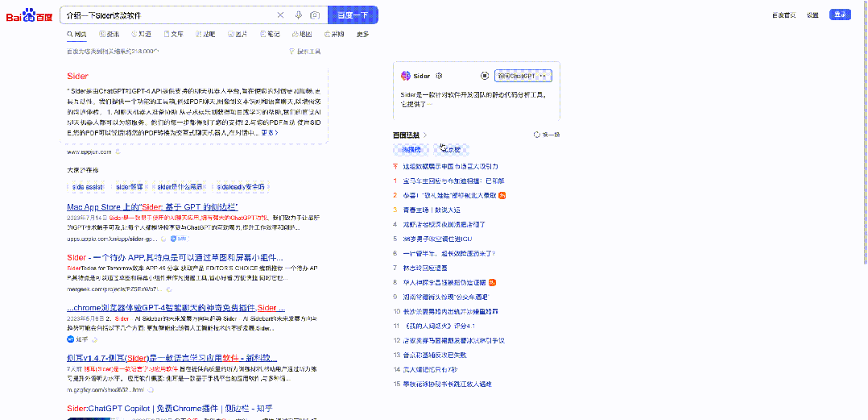Switch to the 资讯 (News) tab

pos(109,34)
